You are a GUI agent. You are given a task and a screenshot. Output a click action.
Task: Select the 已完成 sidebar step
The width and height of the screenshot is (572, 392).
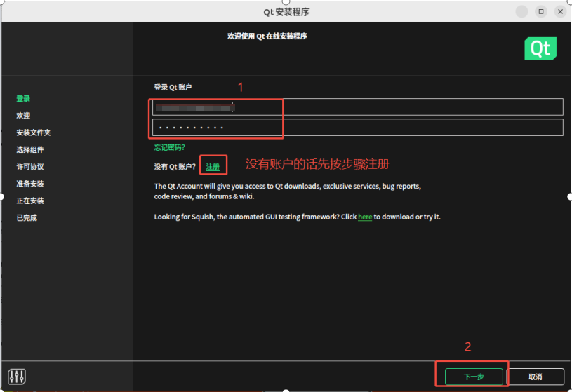(27, 217)
